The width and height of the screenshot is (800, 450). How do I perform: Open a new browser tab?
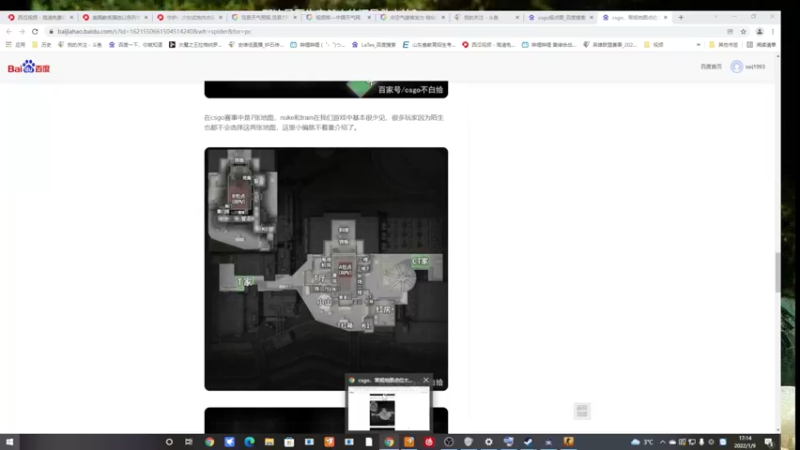point(681,17)
